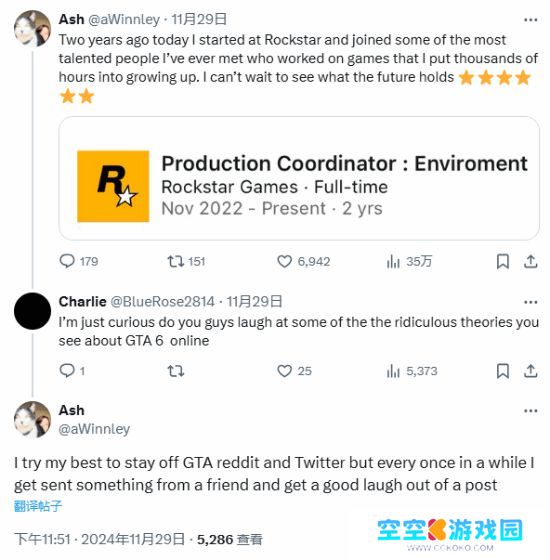Viewport: 550px width, 560px height.
Task: Like the tweet with 6,942 likes
Action: pyautogui.click(x=304, y=261)
